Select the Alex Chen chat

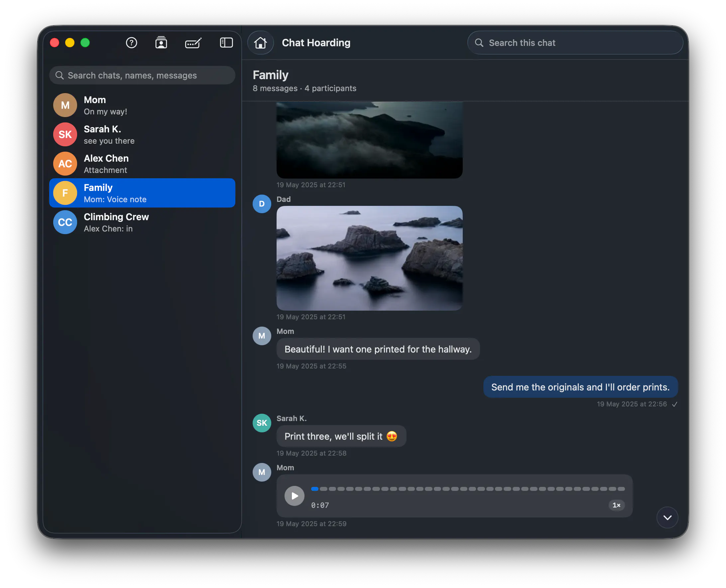point(142,164)
